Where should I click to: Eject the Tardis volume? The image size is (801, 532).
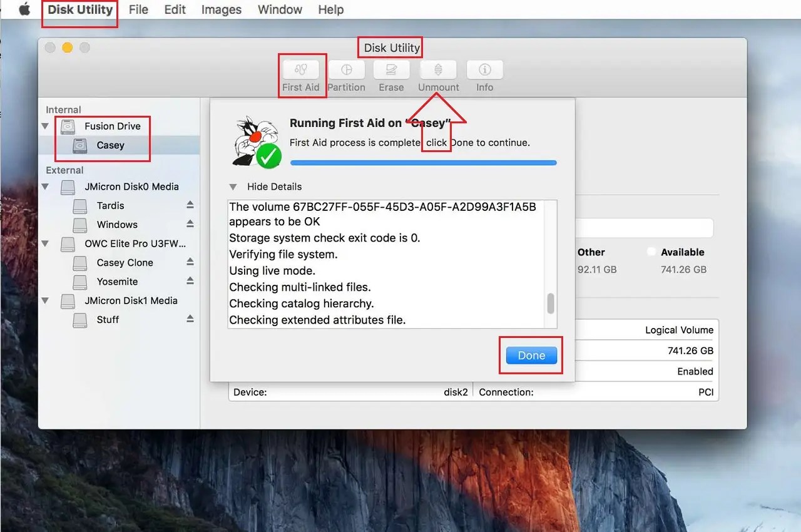[191, 205]
